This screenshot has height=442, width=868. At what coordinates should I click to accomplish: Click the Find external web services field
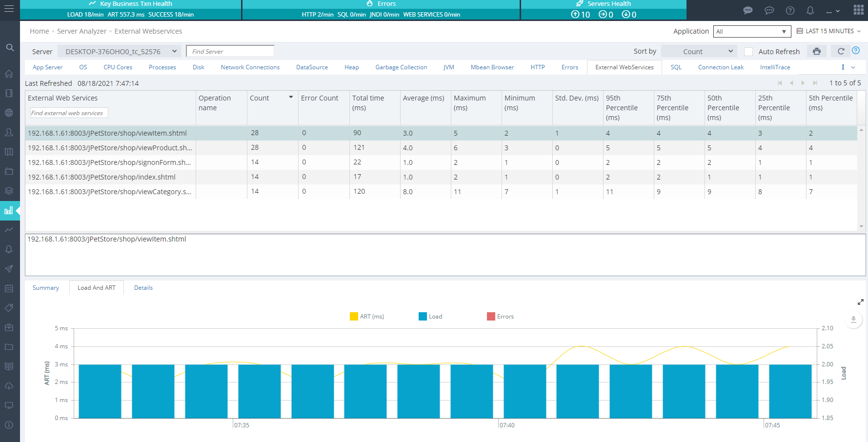click(x=69, y=113)
